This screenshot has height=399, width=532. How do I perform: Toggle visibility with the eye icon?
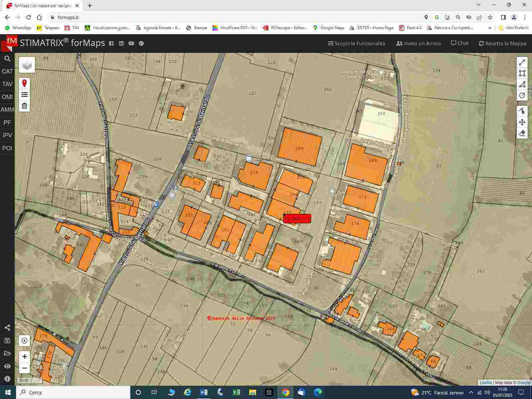(x=7, y=366)
